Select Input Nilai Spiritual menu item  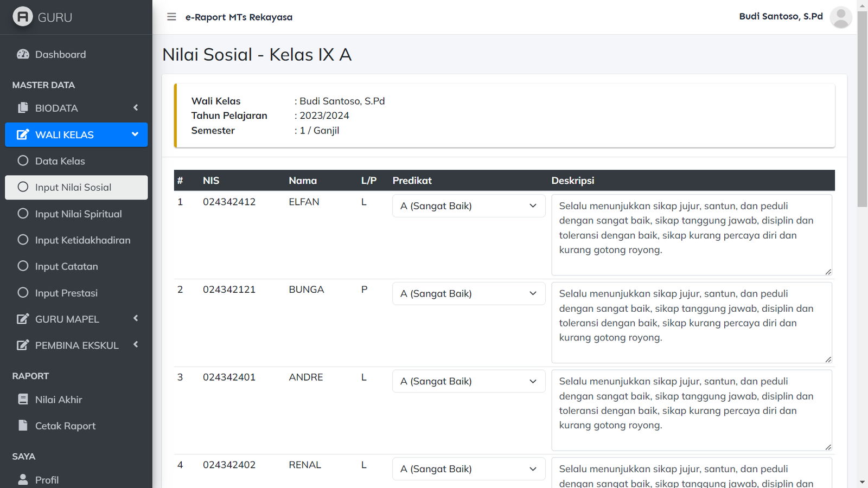click(78, 214)
